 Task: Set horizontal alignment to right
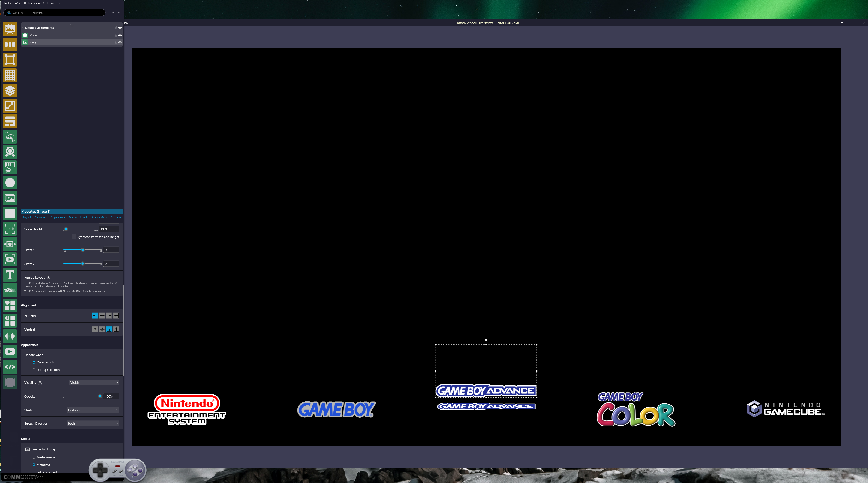tap(109, 316)
